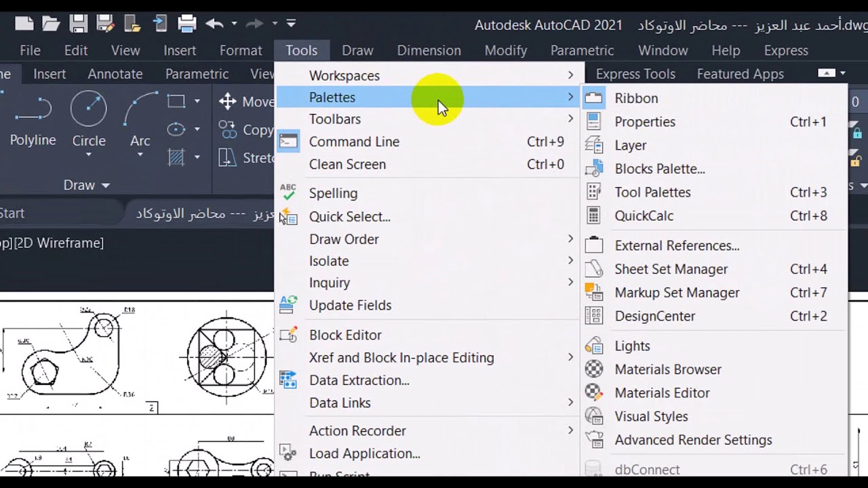Open the File menu
868x488 pixels.
click(30, 50)
